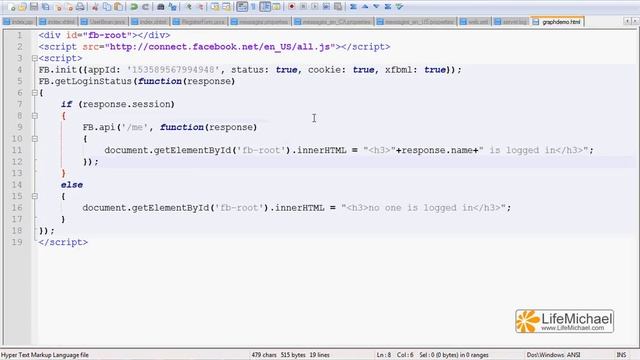The width and height of the screenshot is (640, 360).
Task: Click line number 19 in the margin
Action: [17, 242]
